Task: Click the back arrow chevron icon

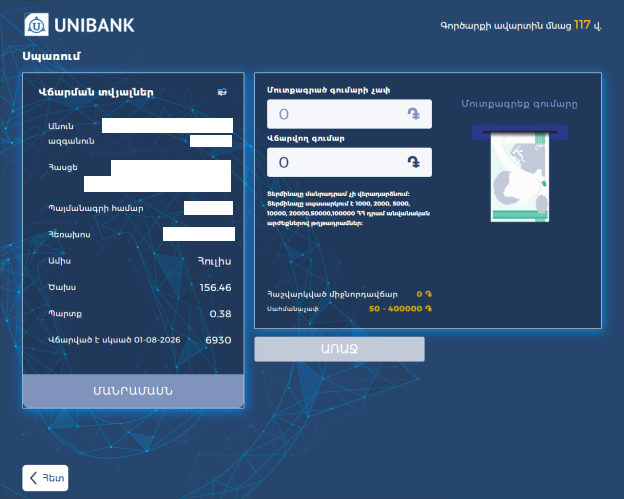Action: tap(34, 478)
